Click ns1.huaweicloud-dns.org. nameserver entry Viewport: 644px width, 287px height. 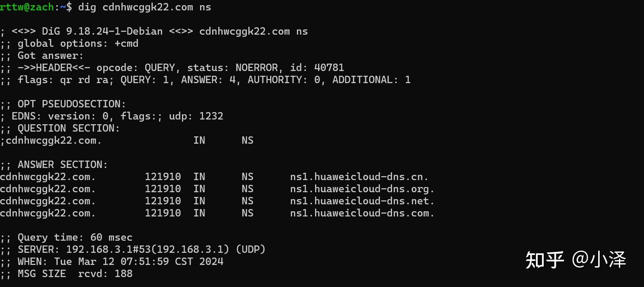pos(362,189)
